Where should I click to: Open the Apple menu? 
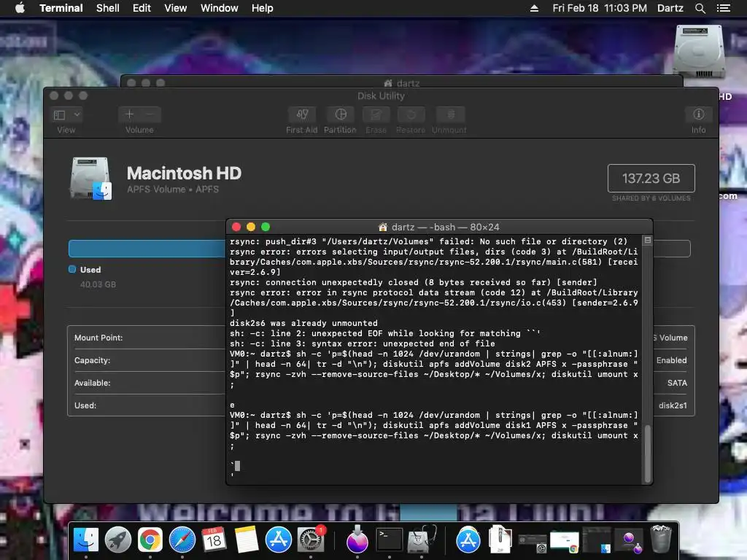click(x=20, y=8)
